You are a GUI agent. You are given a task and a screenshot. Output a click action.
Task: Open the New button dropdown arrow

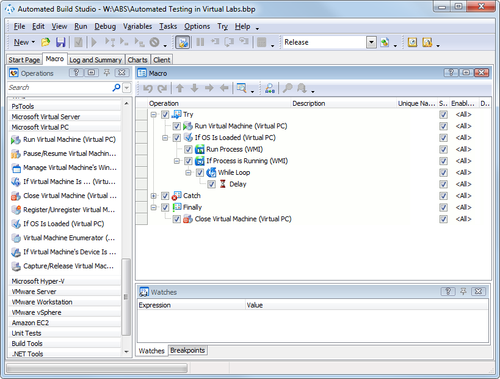click(x=33, y=42)
